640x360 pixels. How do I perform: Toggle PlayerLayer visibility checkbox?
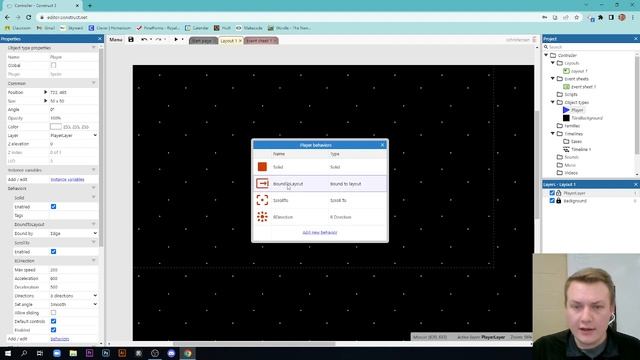[552, 193]
